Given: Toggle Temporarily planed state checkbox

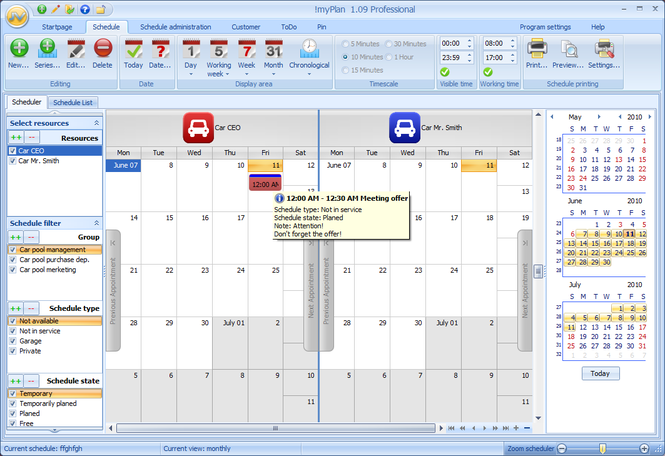Looking at the screenshot, I should [x=13, y=403].
